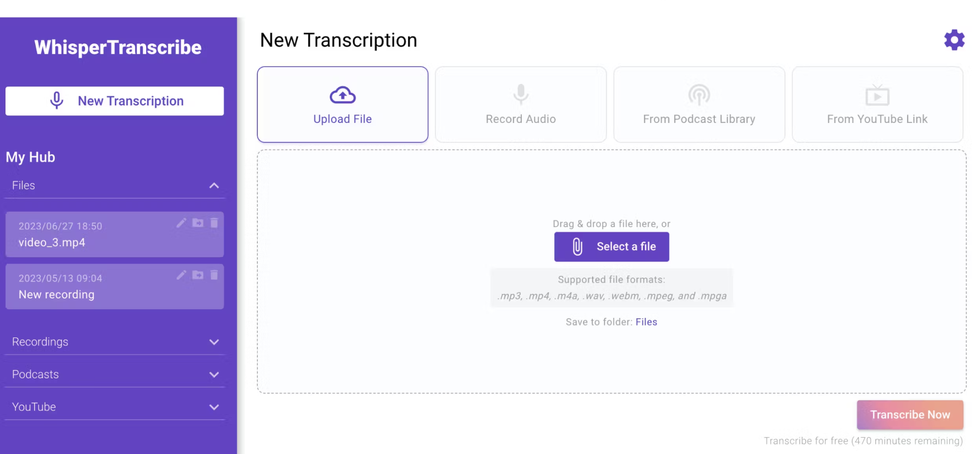Click the Files save folder link
980x454 pixels.
(x=646, y=322)
